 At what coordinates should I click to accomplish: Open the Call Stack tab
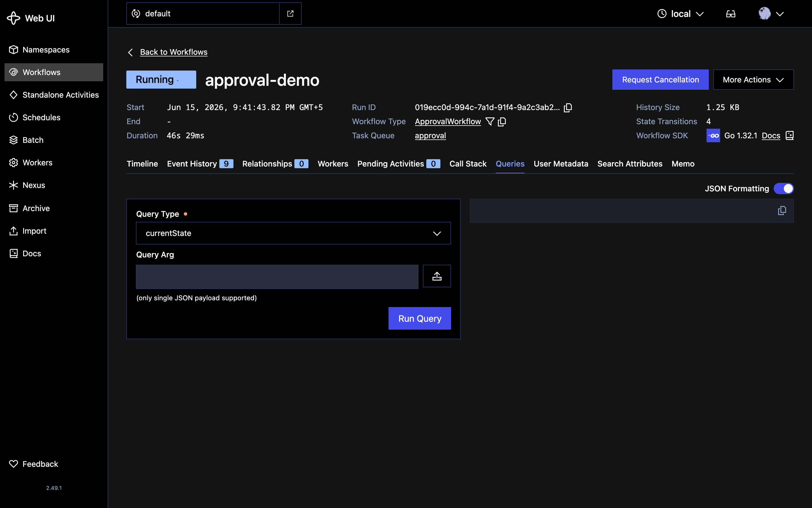pos(468,164)
